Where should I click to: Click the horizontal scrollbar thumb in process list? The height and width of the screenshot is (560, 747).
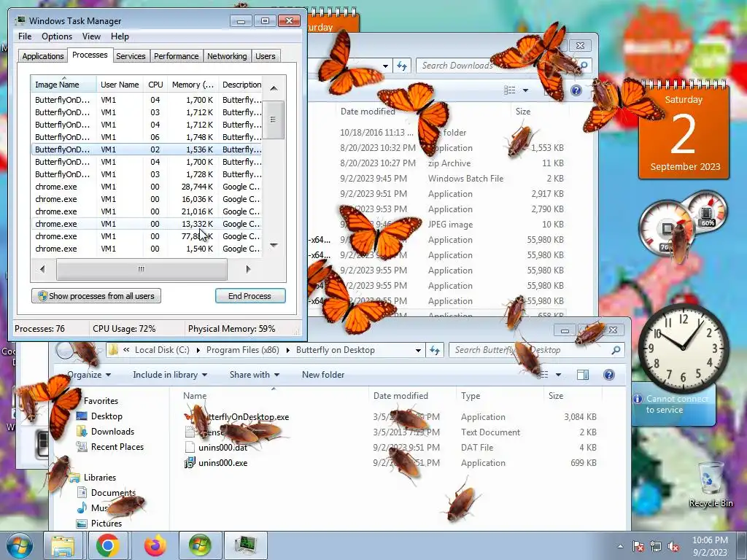pos(142,269)
